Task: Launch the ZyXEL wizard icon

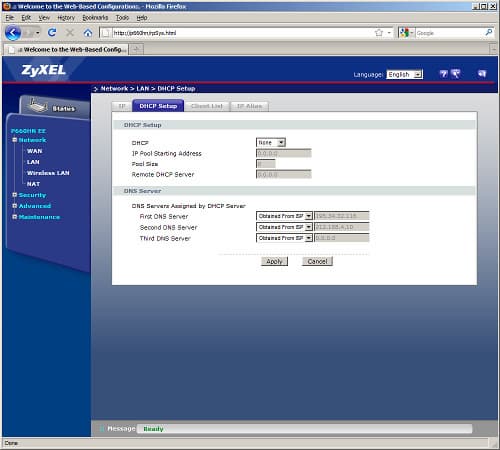Action: 456,74
